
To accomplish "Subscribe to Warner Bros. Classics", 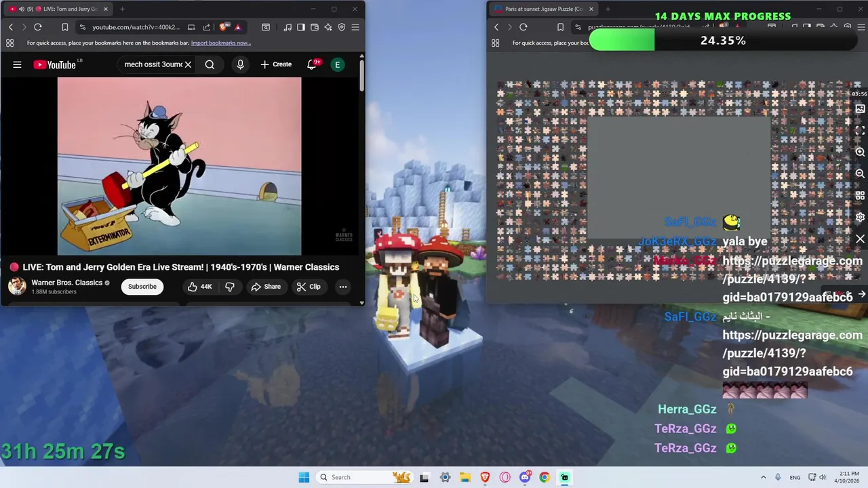I will pyautogui.click(x=142, y=287).
